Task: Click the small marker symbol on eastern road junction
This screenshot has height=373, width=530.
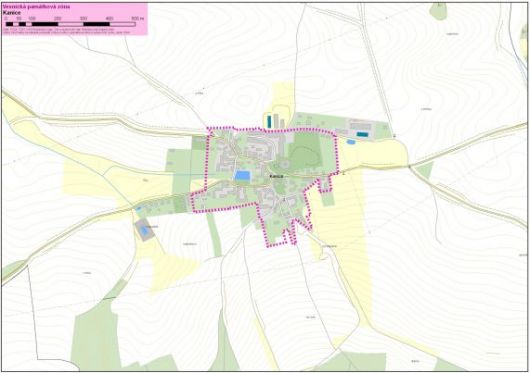Action: (x=395, y=136)
